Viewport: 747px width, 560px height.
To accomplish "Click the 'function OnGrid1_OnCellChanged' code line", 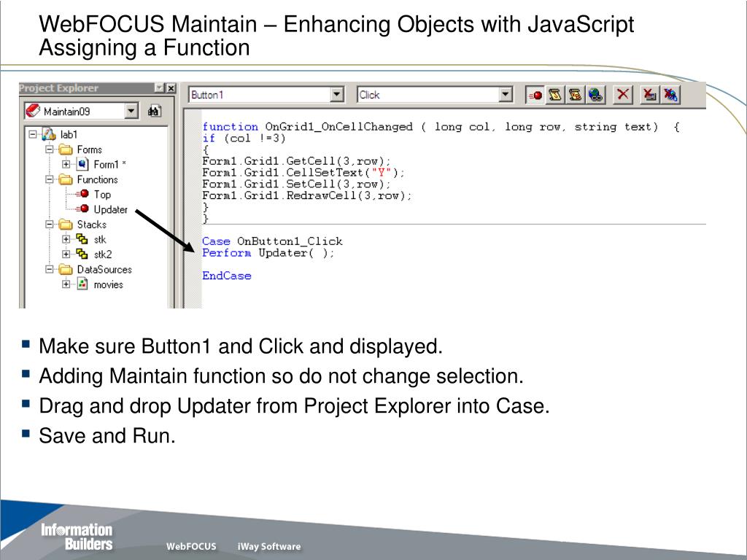I will click(x=441, y=127).
